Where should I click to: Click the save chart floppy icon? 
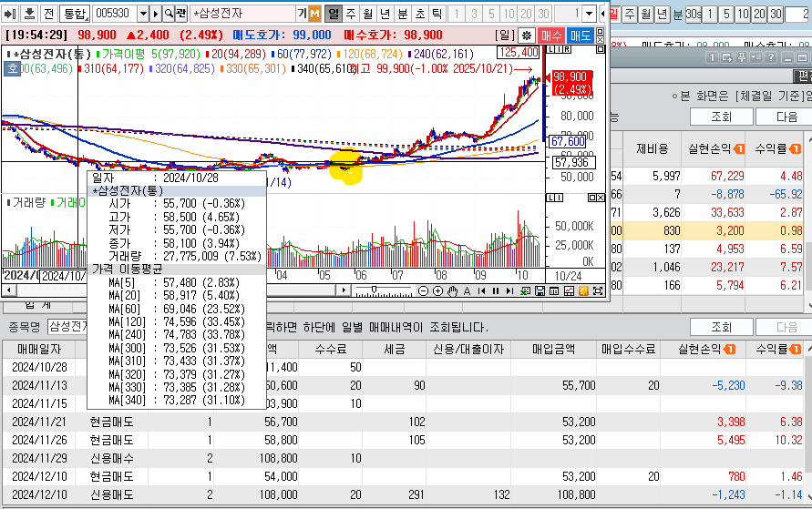(540, 290)
